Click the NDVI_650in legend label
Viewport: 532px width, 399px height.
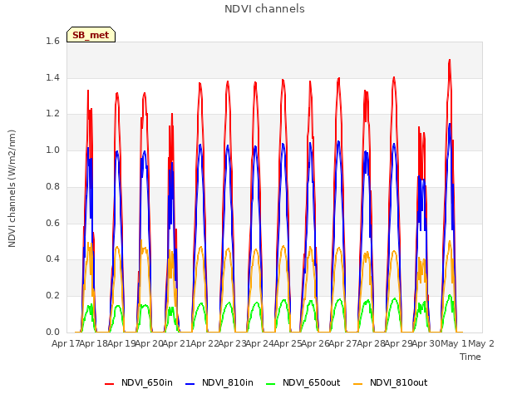tap(147, 382)
